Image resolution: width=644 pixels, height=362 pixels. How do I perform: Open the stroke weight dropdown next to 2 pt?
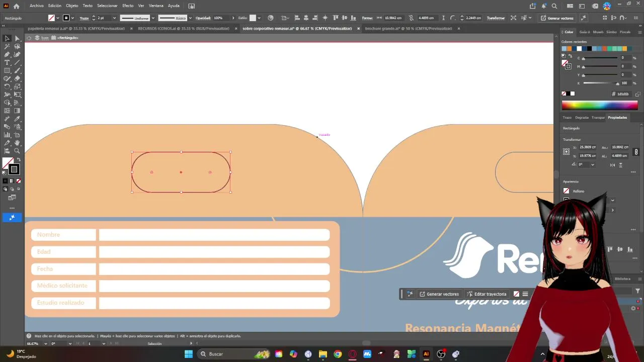[x=114, y=18]
